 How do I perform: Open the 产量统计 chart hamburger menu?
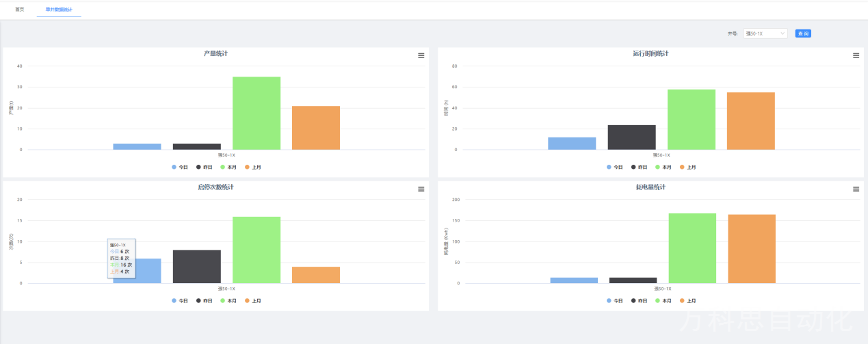421,55
